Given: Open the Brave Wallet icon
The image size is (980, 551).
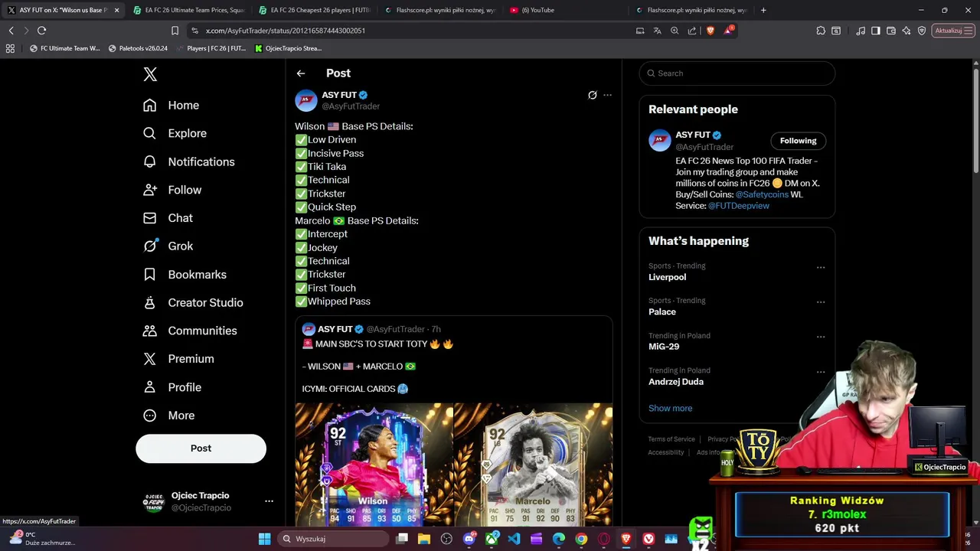Looking at the screenshot, I should coord(891,31).
